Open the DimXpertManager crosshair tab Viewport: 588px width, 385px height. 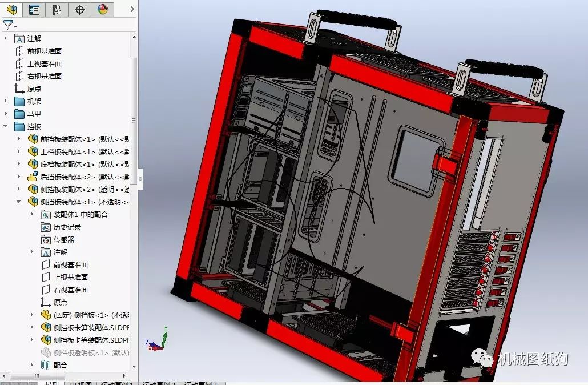pos(80,9)
